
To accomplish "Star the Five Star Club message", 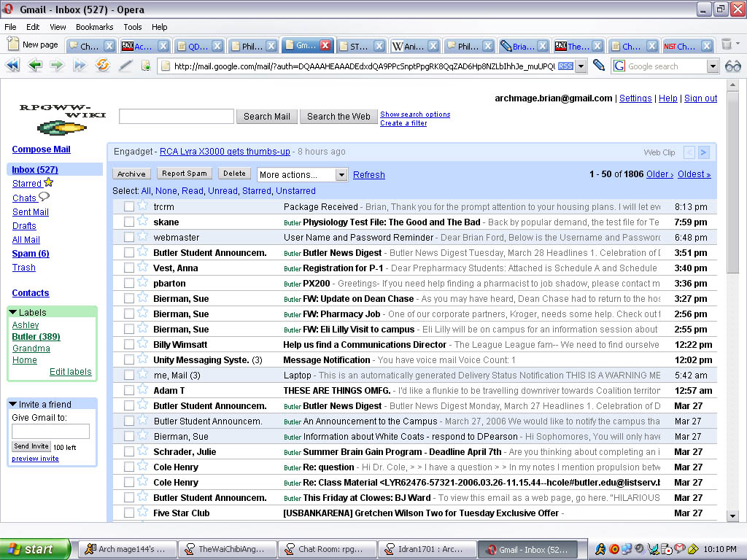I will [x=142, y=512].
